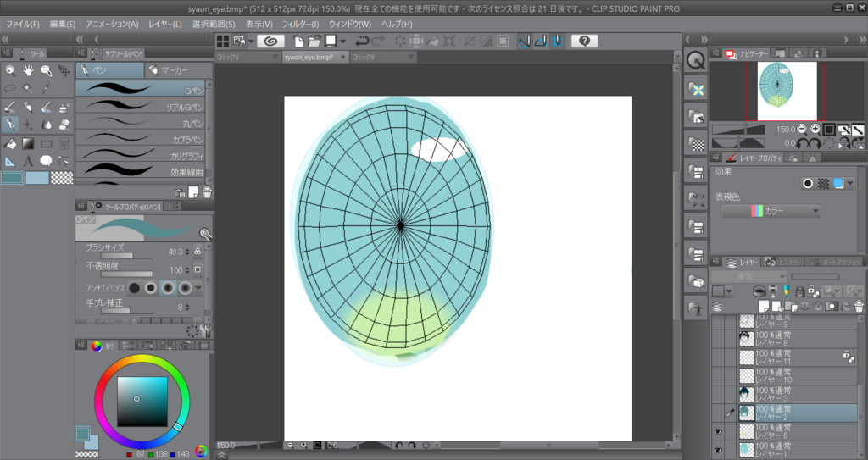
Task: Select the no anti-aliasing option
Action: click(134, 288)
